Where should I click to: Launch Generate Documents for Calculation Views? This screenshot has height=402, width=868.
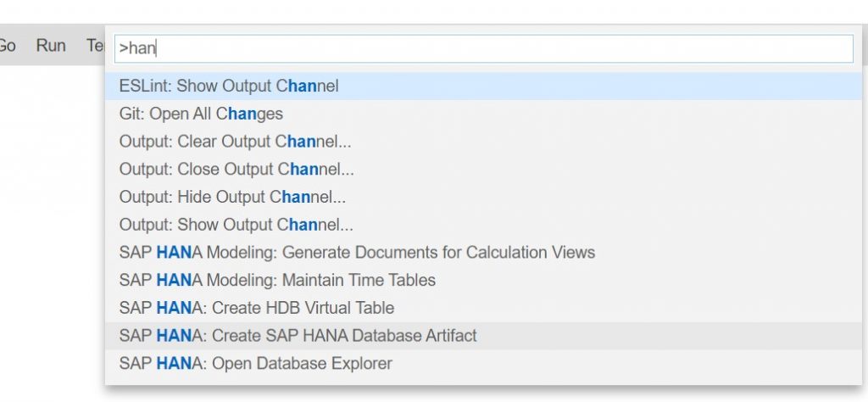point(483,252)
